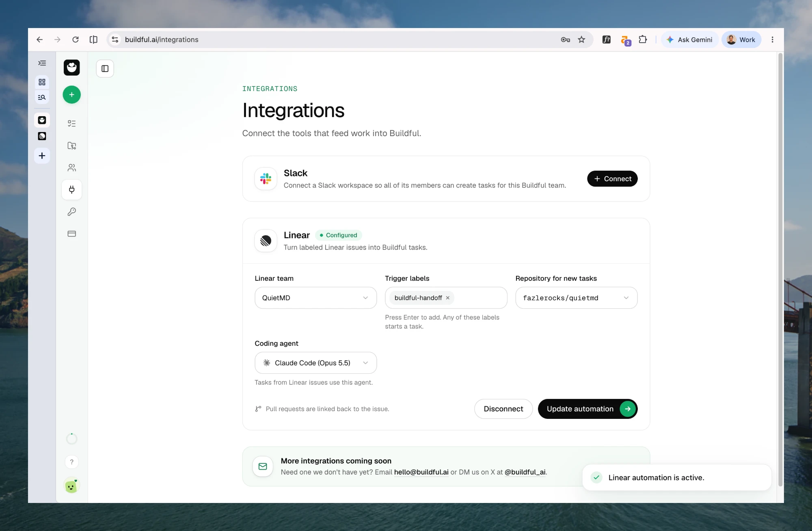This screenshot has height=531, width=812.
Task: Open the password key icon in address bar
Action: (565, 39)
